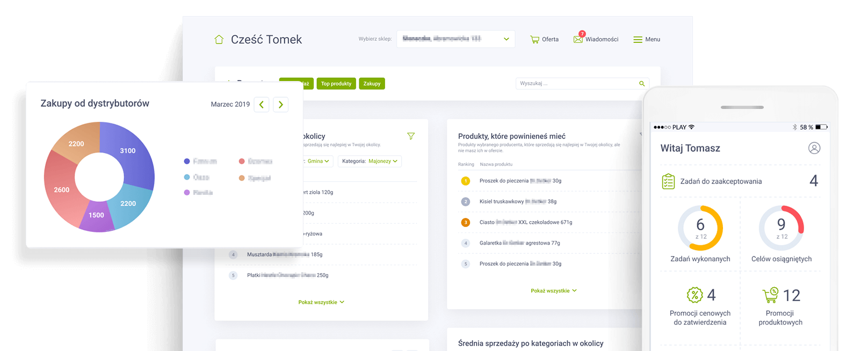The width and height of the screenshot is (868, 351).
Task: Tap the price promotions percent badge icon
Action: pos(695,295)
